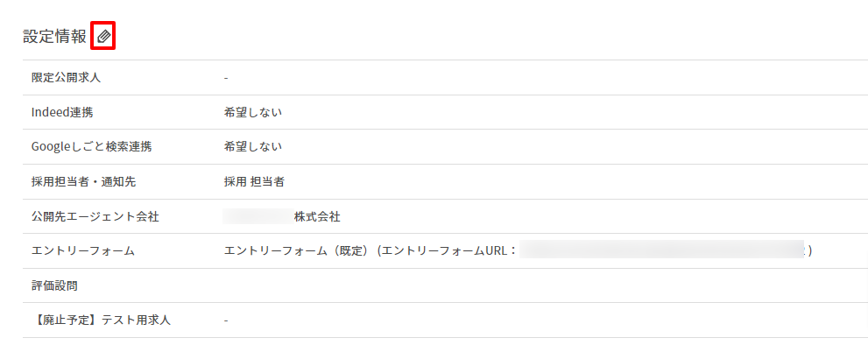Screen dimensions: 868x352
Task: Select 希望しない value for Googleしごと検索連携
Action: click(x=253, y=147)
